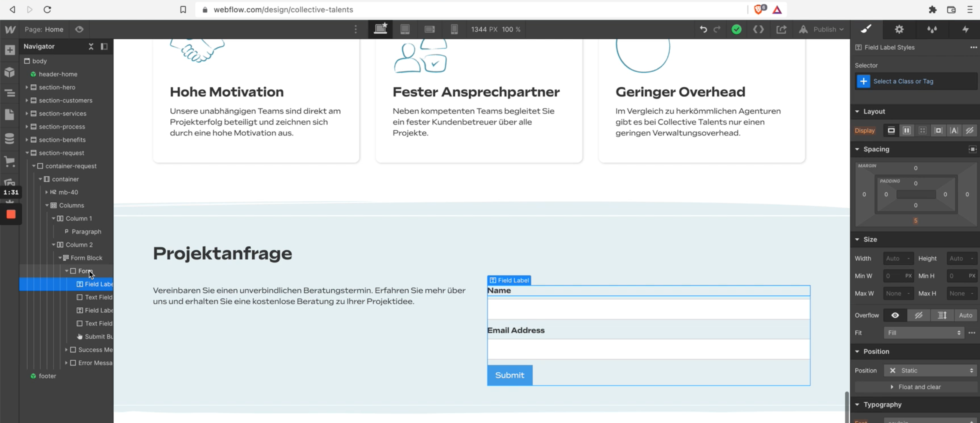The height and width of the screenshot is (423, 980).
Task: Open the Symbols cube panel
Action: (10, 72)
